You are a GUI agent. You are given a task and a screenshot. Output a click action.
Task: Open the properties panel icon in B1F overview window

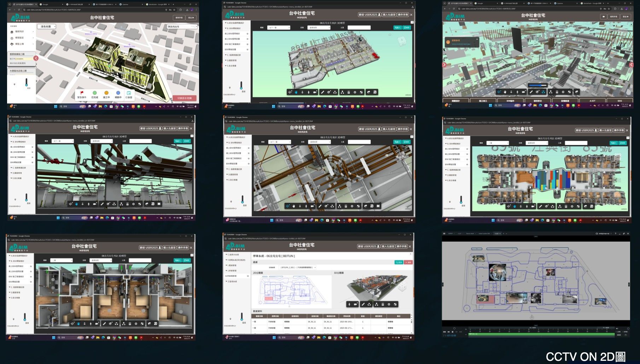pyautogui.click(x=349, y=92)
